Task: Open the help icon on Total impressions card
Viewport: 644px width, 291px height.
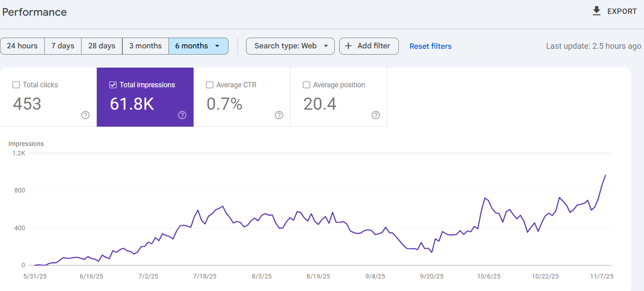Action: pos(182,115)
